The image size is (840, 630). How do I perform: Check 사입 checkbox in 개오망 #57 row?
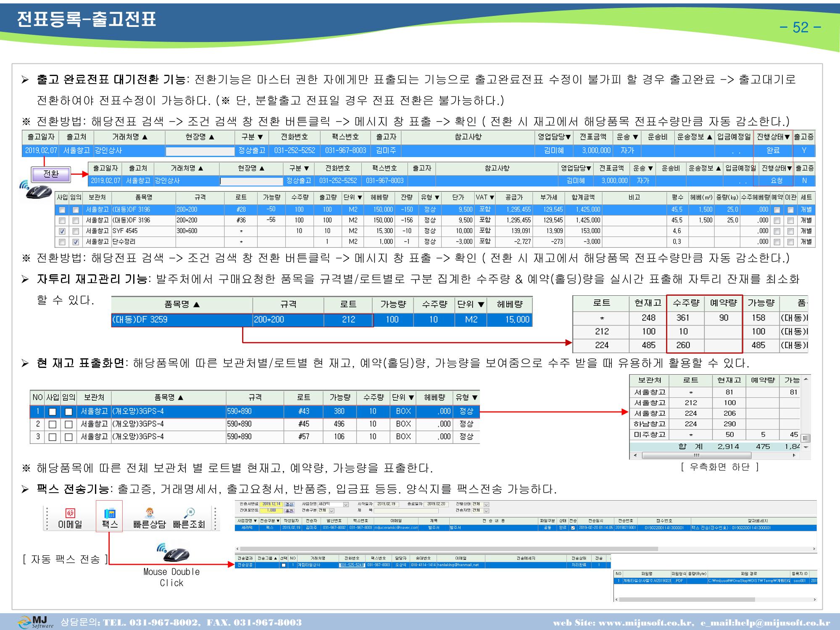(53, 437)
